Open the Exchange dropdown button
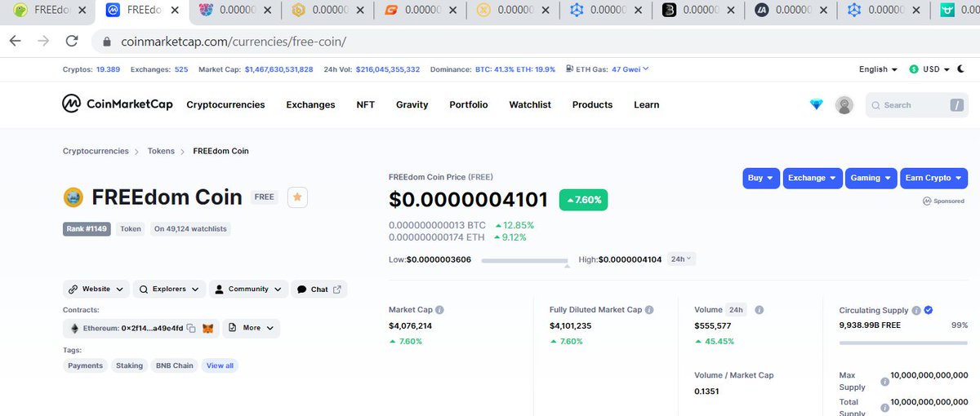Viewport: 980px width, 416px height. point(813,178)
